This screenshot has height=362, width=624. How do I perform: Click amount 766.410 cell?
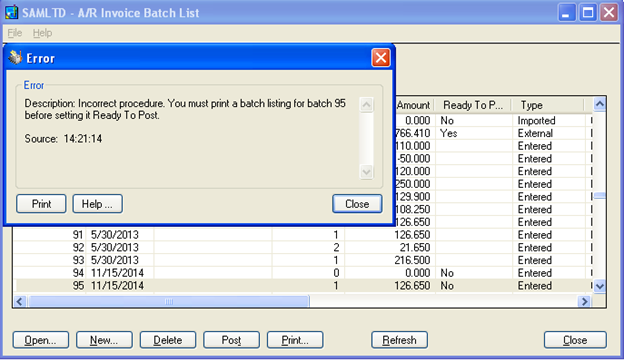(413, 133)
